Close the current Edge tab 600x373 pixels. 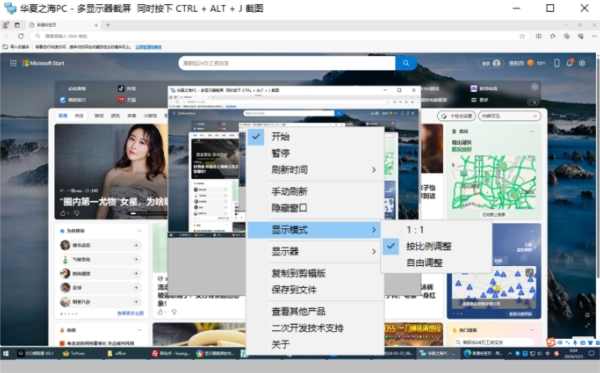96,25
